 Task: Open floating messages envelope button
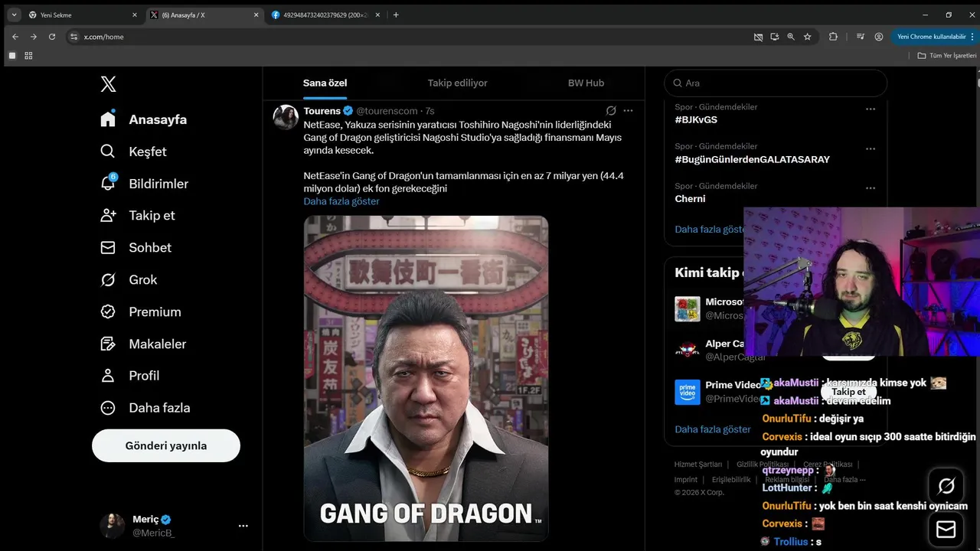pyautogui.click(x=946, y=530)
